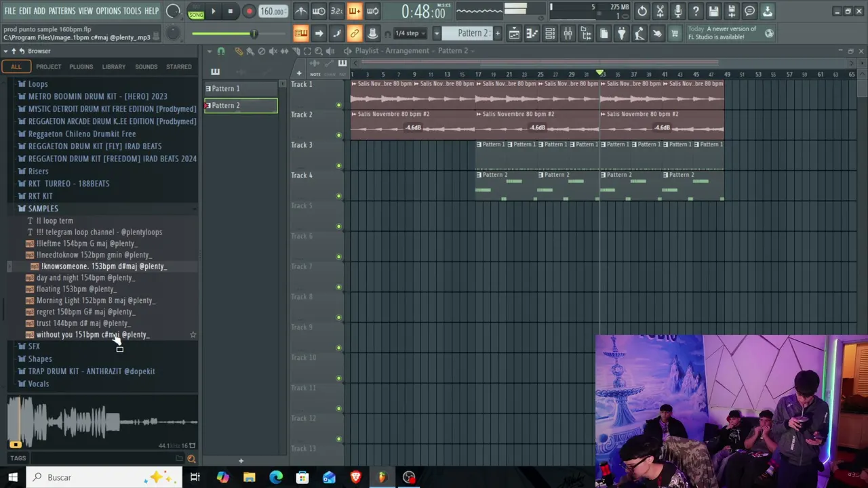Click the download update icon
Viewport: 868px width, 488px height.
click(x=768, y=11)
